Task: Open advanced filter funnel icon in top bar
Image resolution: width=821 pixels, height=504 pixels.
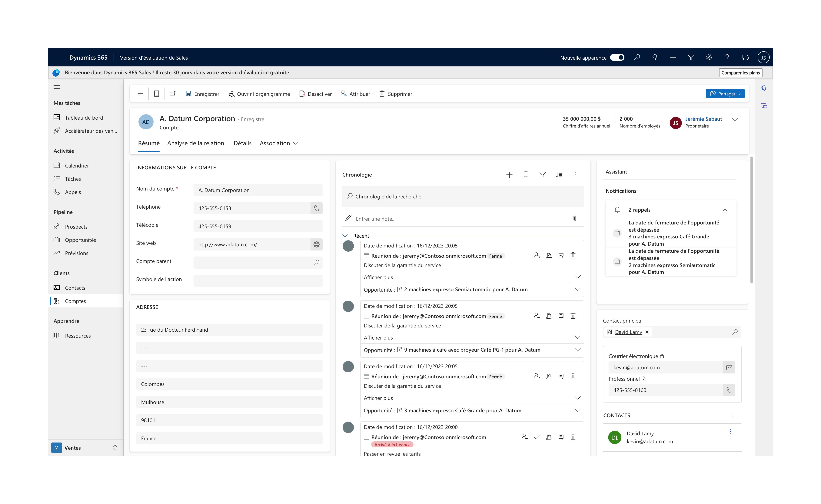Action: (x=691, y=57)
